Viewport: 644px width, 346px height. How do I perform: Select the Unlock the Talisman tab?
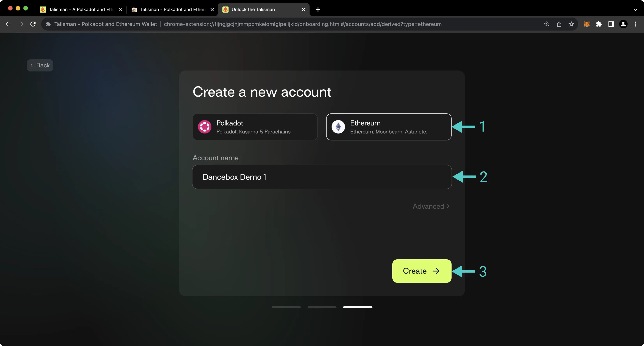point(264,10)
